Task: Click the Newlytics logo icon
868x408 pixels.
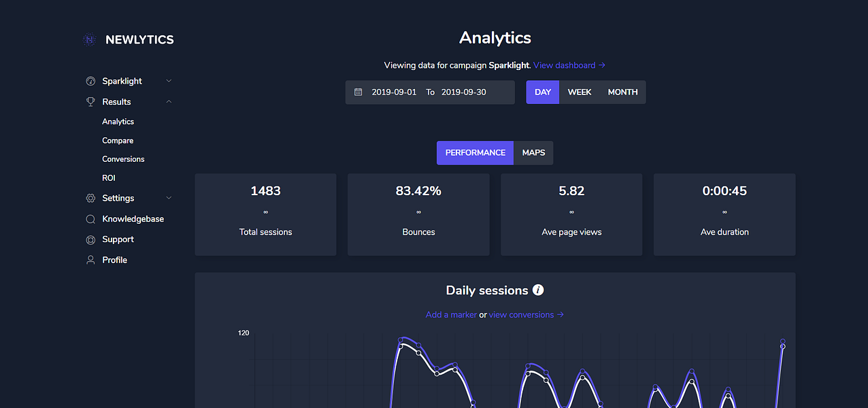Action: tap(89, 40)
